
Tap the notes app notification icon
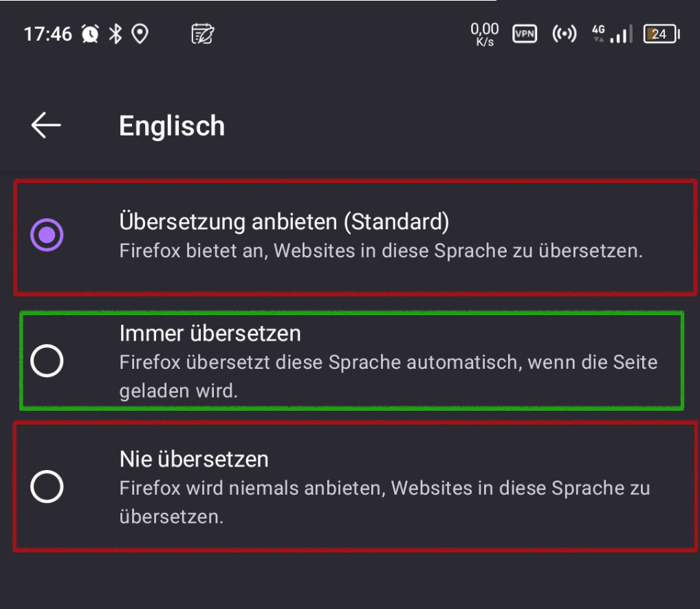pyautogui.click(x=203, y=34)
